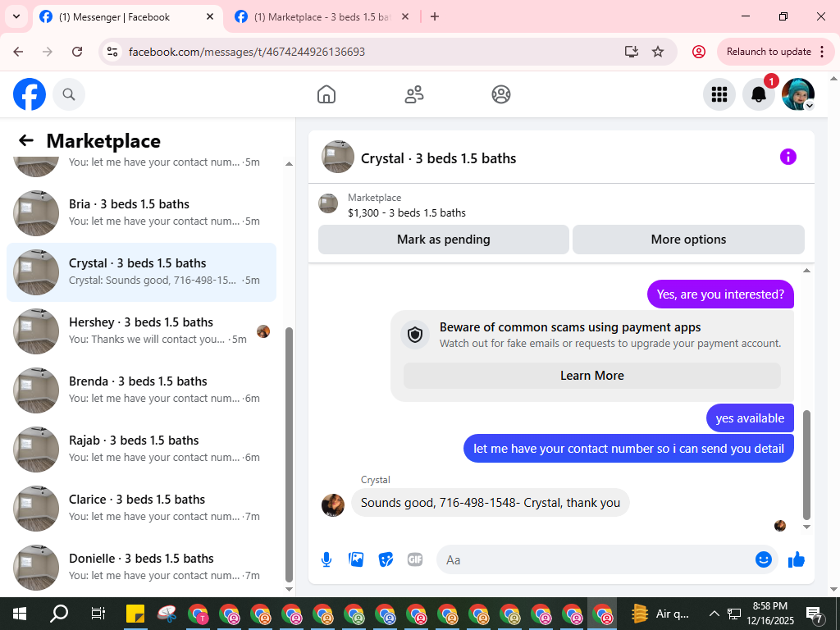The image size is (840, 630).
Task: Go forward in browser history
Action: coord(48,52)
